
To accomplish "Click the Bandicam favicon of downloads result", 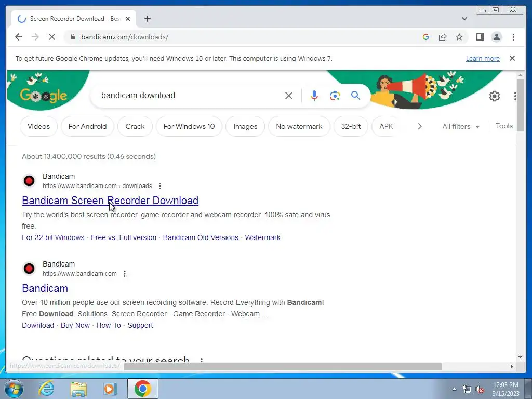I will tap(29, 181).
